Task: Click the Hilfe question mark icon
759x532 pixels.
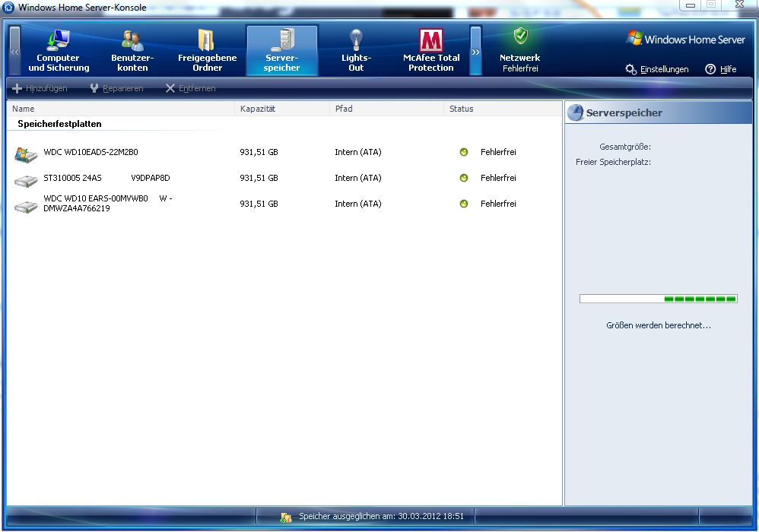Action: coord(710,69)
